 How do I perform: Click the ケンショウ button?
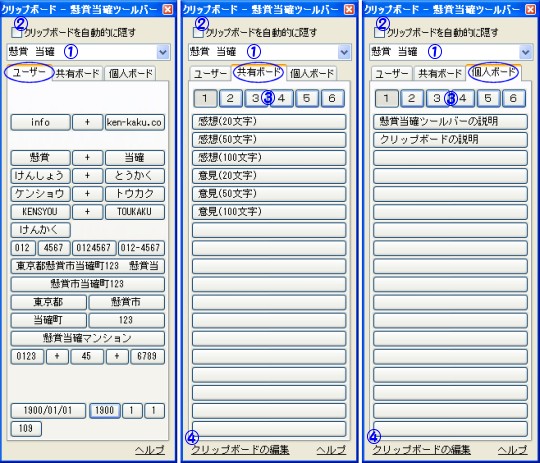pyautogui.click(x=41, y=194)
